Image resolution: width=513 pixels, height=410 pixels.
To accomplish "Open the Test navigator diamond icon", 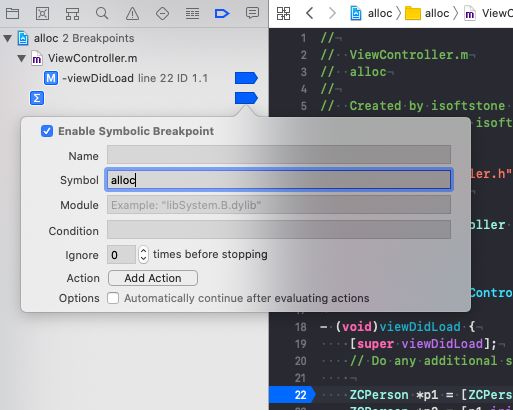I will click(x=162, y=14).
